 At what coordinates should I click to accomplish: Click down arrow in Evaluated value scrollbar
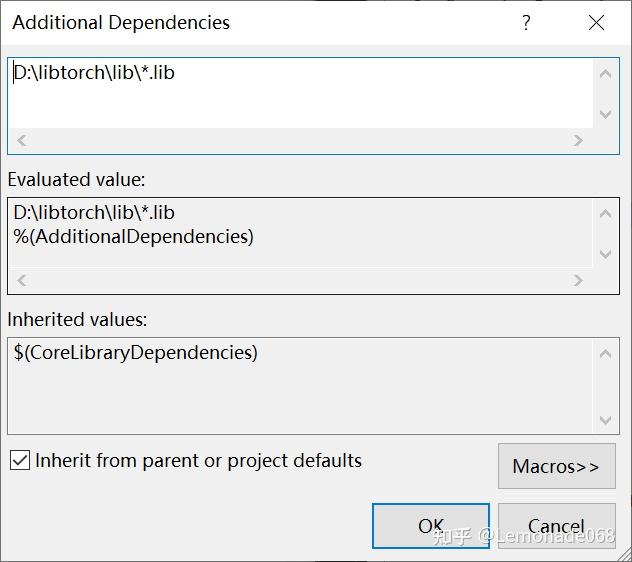click(x=605, y=254)
